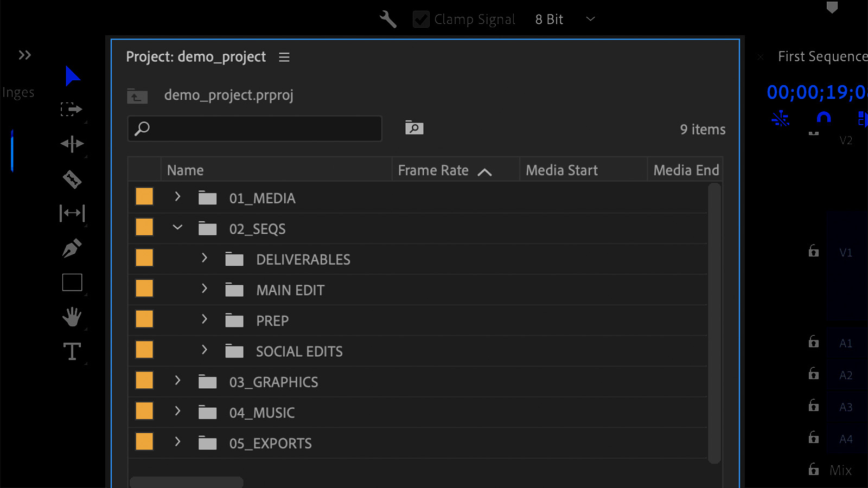The image size is (868, 488).
Task: Click the SOCIAL EDITS bin folder icon
Action: coord(234,351)
